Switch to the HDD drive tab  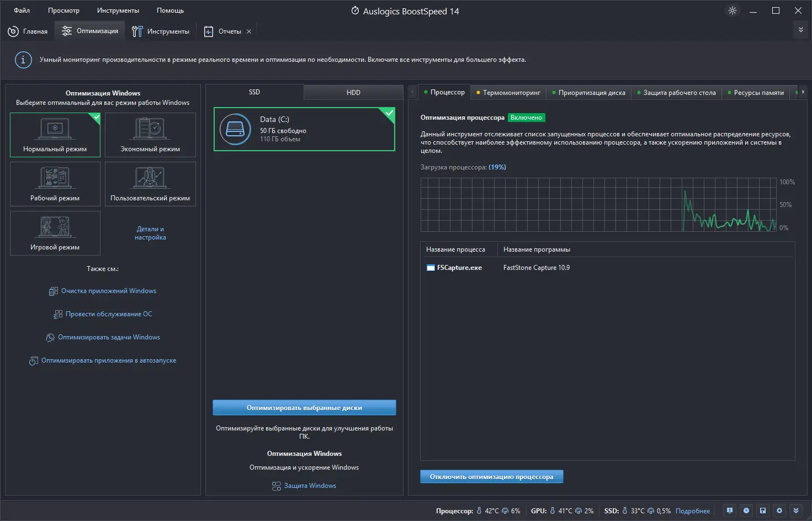pyautogui.click(x=353, y=93)
